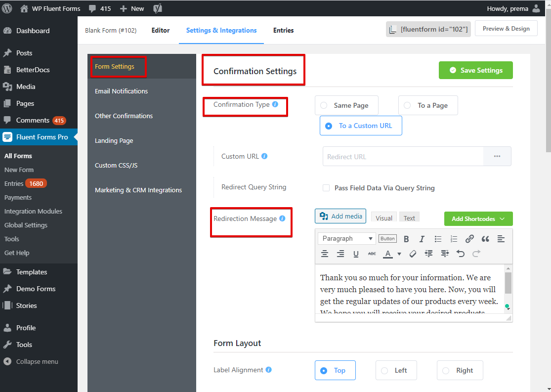
Task: Open the New content menu
Action: [x=132, y=8]
